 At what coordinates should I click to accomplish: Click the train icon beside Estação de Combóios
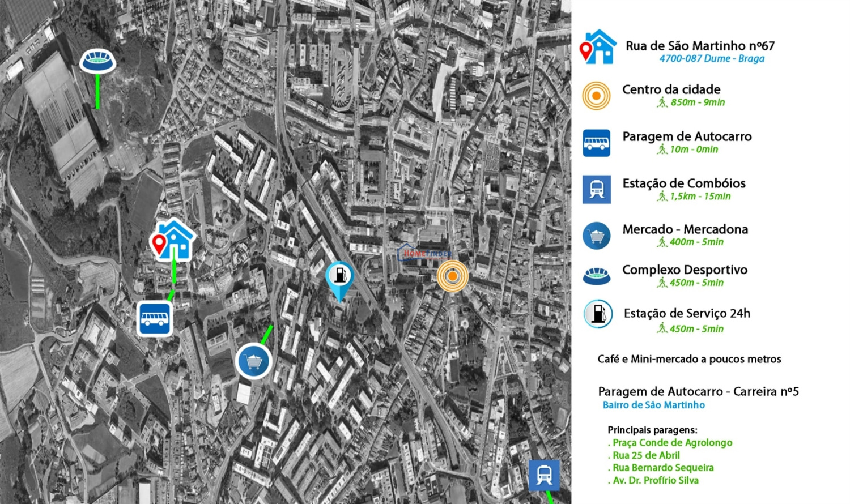pos(596,189)
